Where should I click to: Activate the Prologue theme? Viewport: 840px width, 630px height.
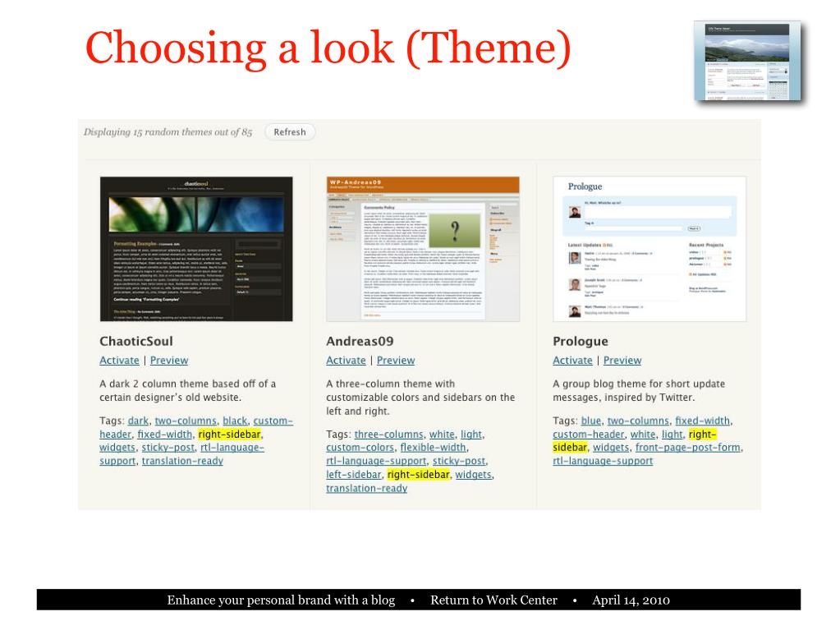(572, 361)
